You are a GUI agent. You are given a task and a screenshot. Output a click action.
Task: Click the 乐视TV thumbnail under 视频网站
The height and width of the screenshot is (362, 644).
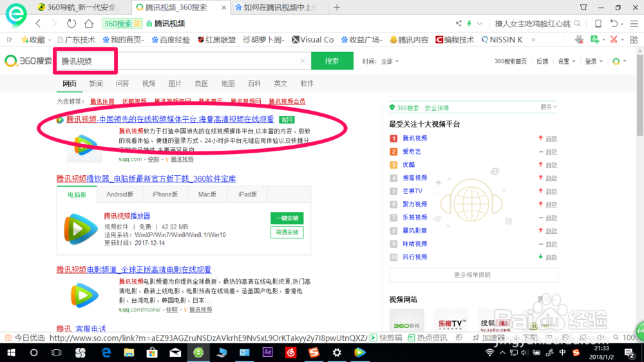point(451,321)
